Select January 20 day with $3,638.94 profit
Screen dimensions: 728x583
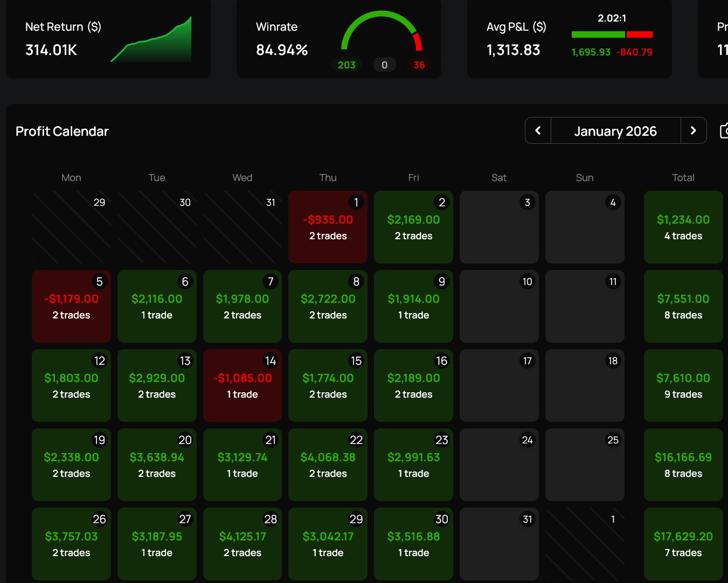pos(157,465)
